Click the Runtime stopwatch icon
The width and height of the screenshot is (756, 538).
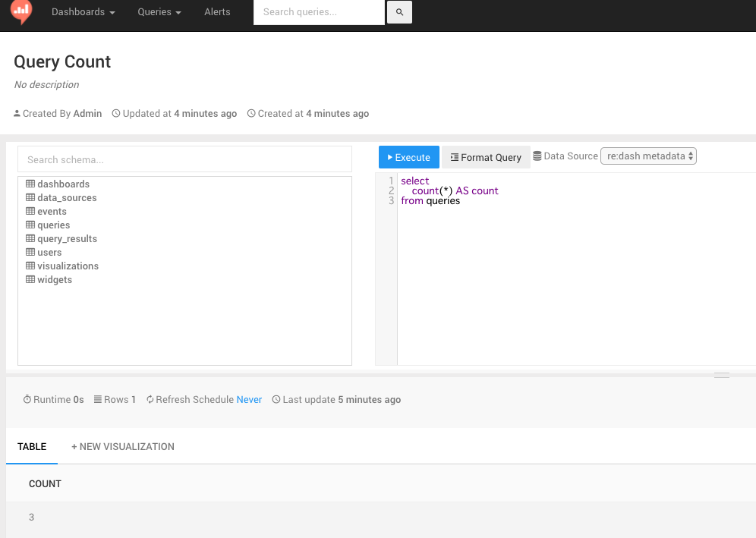click(x=27, y=399)
